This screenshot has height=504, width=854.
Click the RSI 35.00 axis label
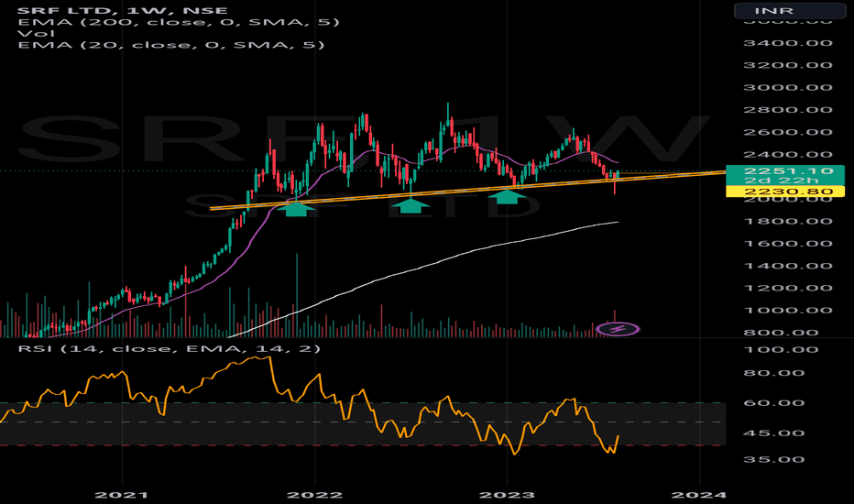click(774, 459)
